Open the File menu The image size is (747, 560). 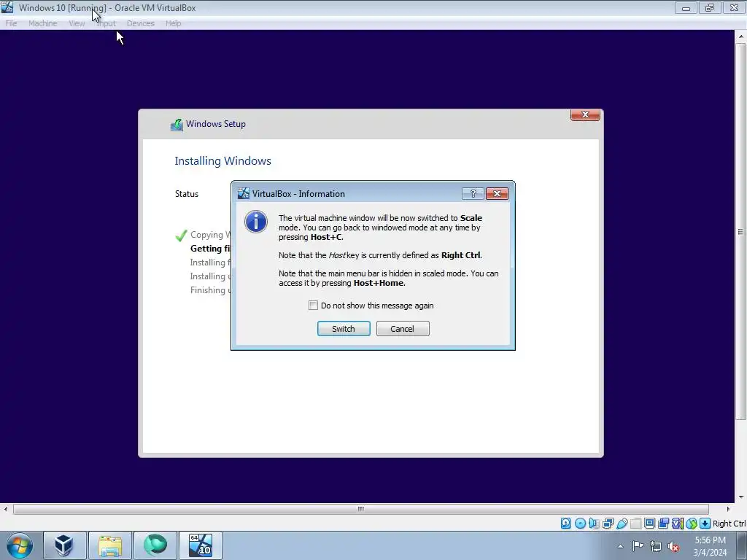[11, 23]
